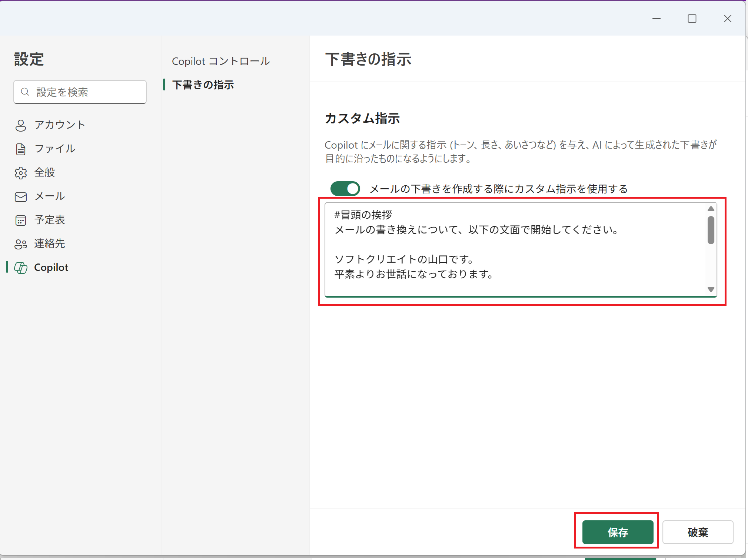Click the Copilot logo icon
This screenshot has height=560, width=748.
[x=21, y=268]
